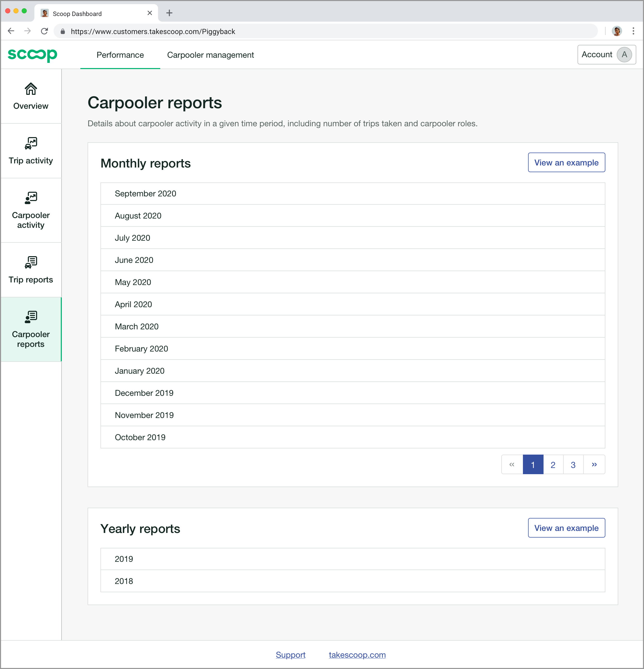Viewport: 644px width, 669px height.
Task: Open the Chrome three-dot menu
Action: (x=633, y=31)
